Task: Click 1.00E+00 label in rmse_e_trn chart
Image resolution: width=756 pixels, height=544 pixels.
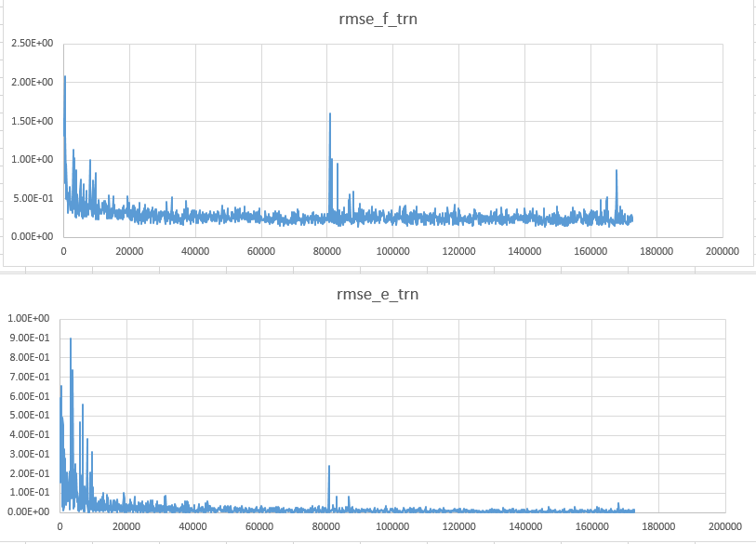Action: pos(29,318)
